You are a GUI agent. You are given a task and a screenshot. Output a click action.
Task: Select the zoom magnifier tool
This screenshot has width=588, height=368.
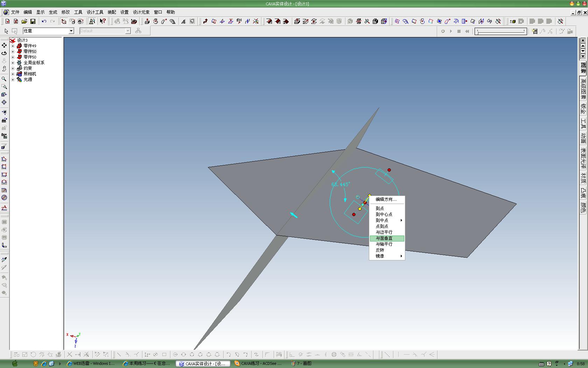pyautogui.click(x=4, y=79)
